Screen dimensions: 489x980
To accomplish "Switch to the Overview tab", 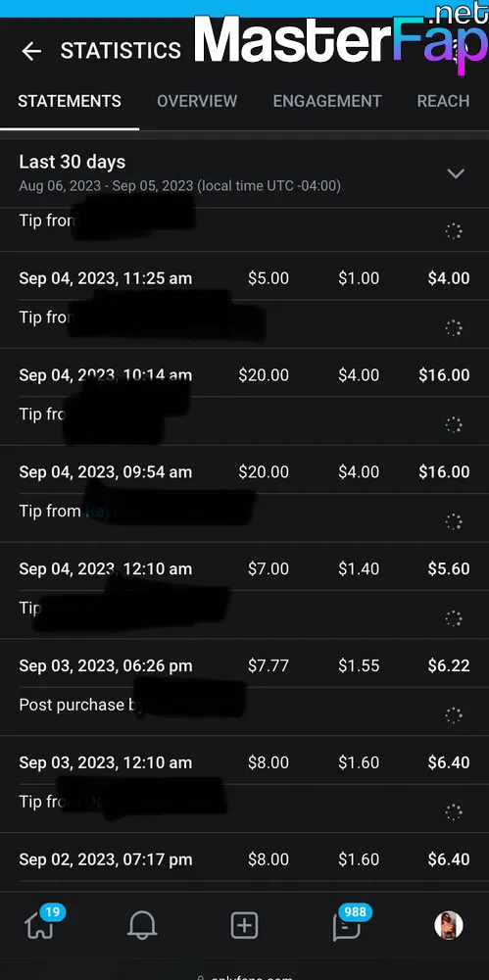I will pos(197,101).
